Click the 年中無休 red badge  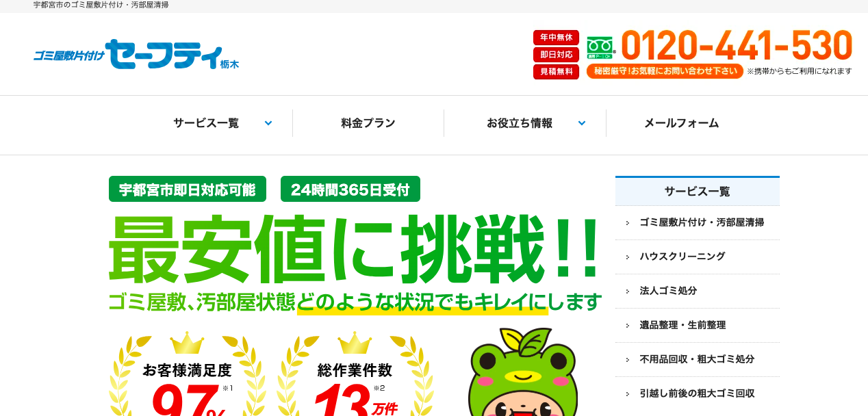click(556, 38)
